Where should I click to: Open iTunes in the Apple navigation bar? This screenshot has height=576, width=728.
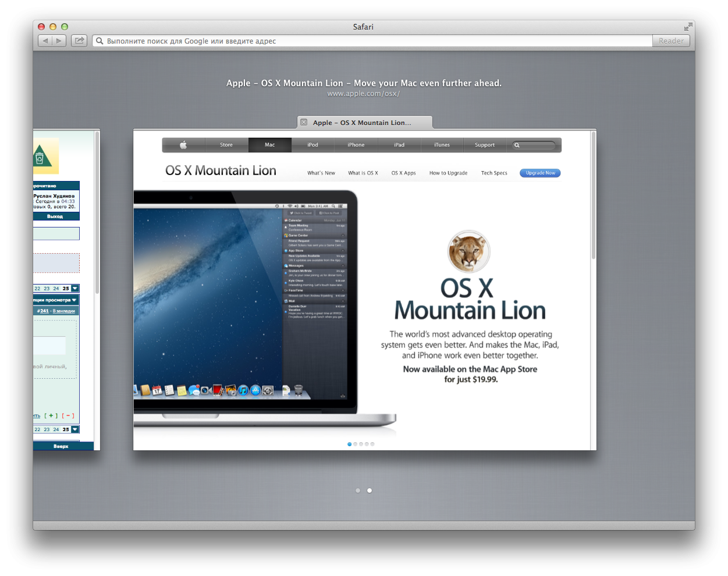[x=442, y=145]
